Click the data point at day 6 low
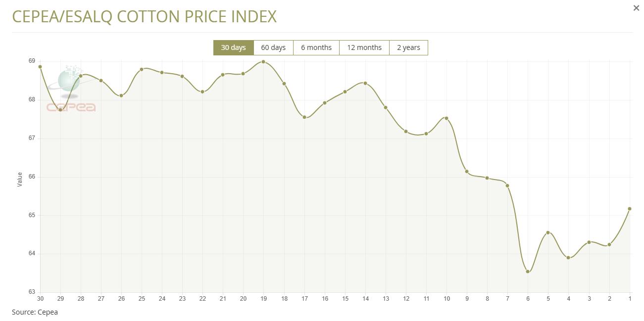 coord(528,272)
